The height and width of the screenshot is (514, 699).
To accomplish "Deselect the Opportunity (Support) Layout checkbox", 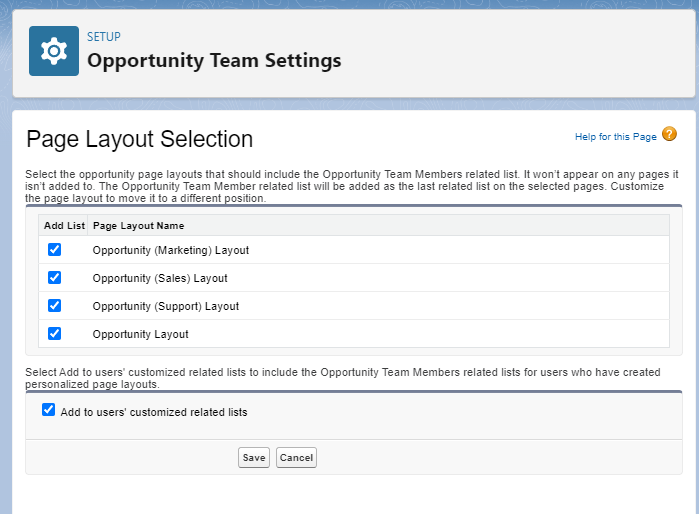I will click(55, 306).
